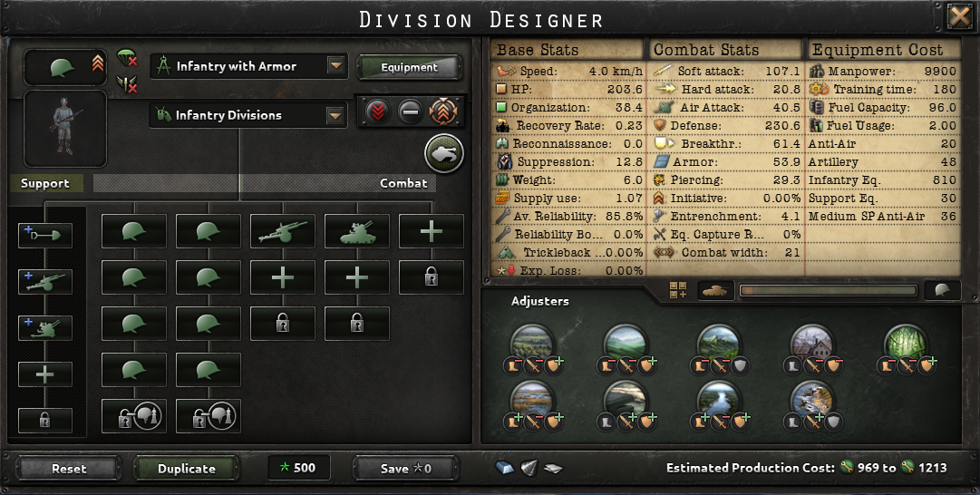This screenshot has height=495, width=980.
Task: Click the infantry soldier portrait thumbnail
Action: pyautogui.click(x=65, y=129)
